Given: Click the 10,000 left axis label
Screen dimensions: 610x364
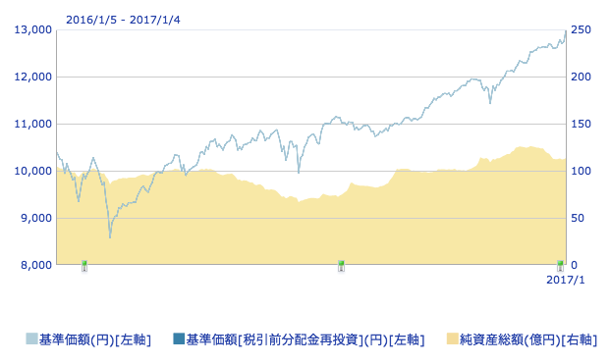Looking at the screenshot, I should pos(33,171).
